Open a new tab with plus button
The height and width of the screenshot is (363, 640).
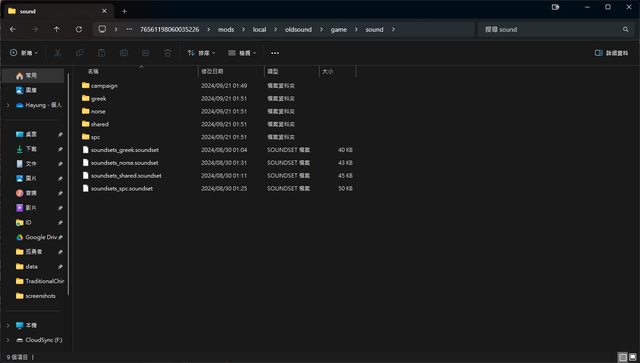124,11
